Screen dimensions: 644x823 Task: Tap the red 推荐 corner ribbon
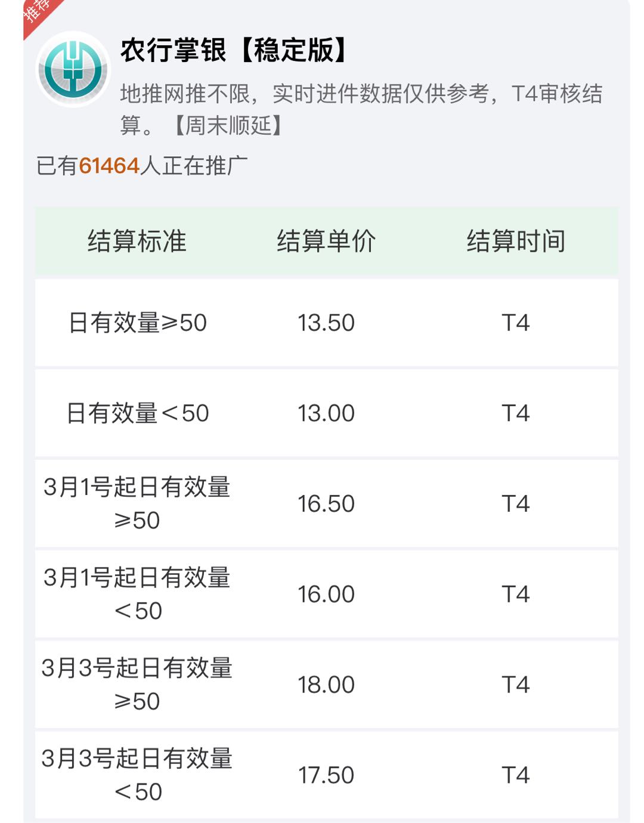(41, 14)
